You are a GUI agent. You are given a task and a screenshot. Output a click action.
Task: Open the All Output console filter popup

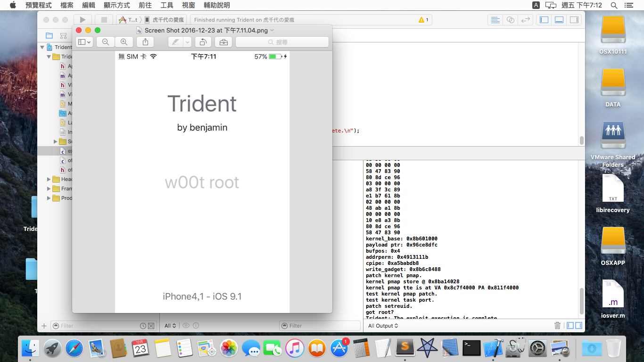(383, 326)
